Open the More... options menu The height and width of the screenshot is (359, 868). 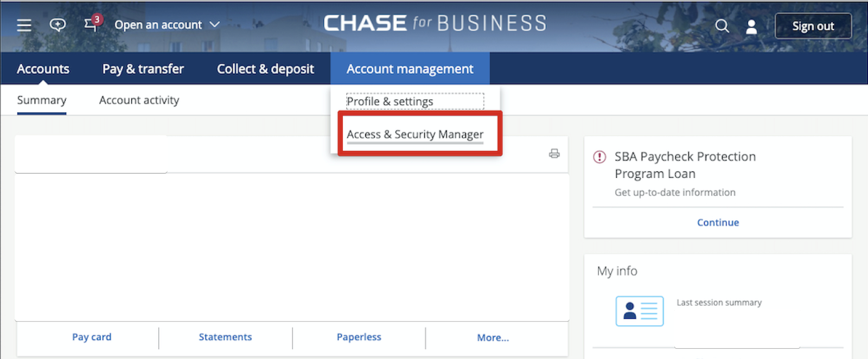[493, 337]
